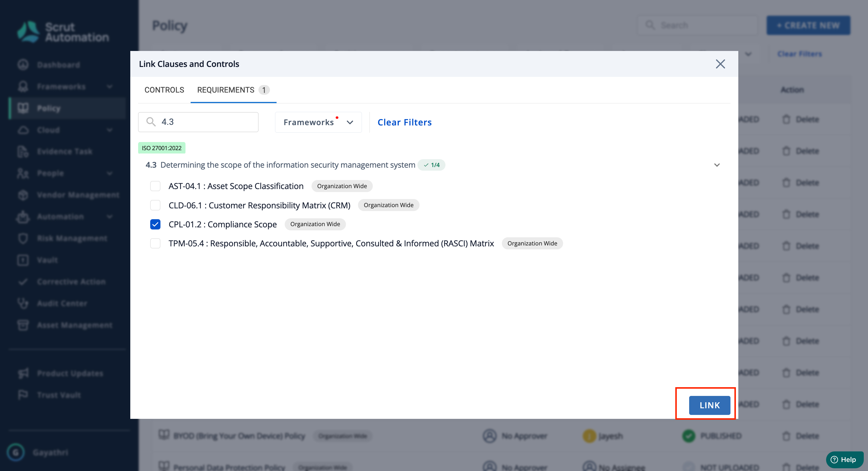Click Organization Wide tag beside CLD-06.1

[x=388, y=205]
